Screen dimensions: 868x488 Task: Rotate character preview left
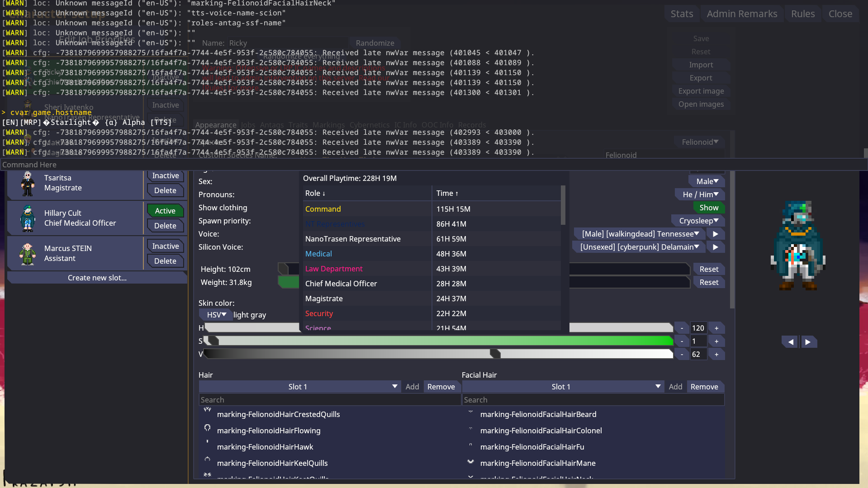pos(790,342)
